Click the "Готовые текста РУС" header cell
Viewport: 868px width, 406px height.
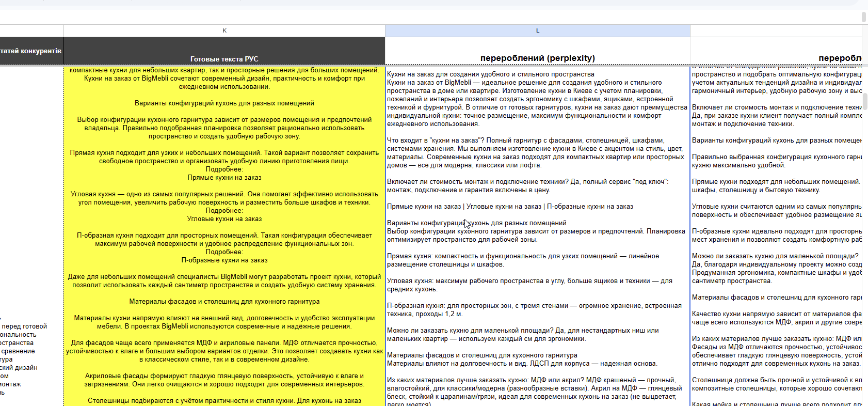tap(224, 51)
